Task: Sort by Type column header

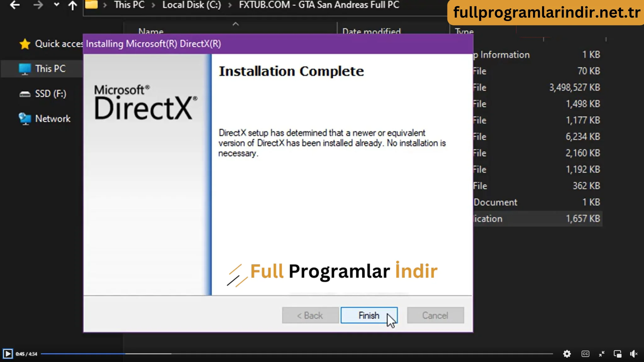Action: pos(464,31)
